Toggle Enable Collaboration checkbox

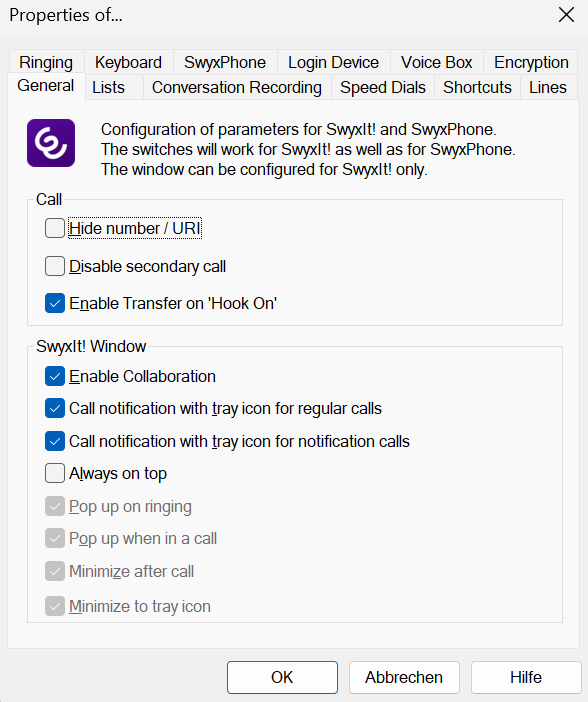55,376
